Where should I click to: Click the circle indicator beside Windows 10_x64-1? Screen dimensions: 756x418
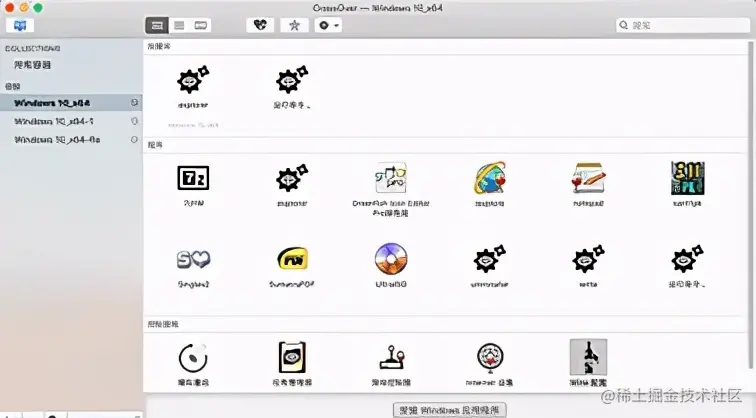pyautogui.click(x=134, y=121)
